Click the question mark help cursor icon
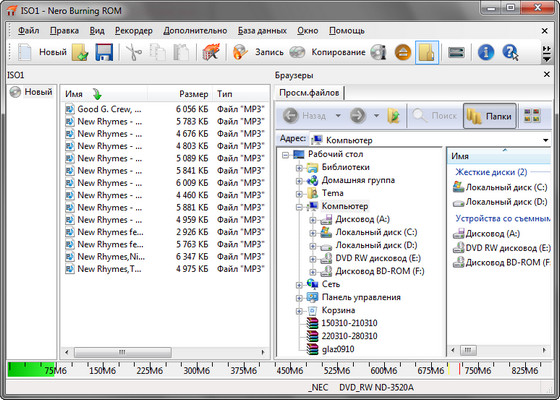This screenshot has width=560, height=400. click(510, 52)
